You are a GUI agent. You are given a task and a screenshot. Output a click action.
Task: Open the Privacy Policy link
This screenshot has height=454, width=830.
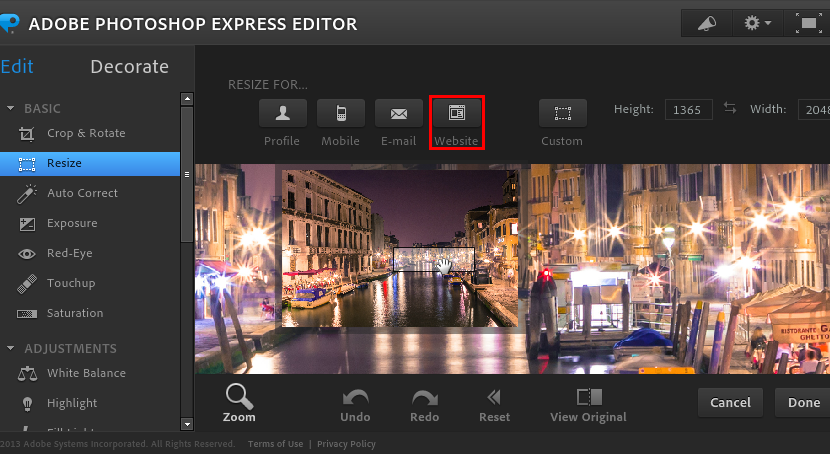pos(346,444)
